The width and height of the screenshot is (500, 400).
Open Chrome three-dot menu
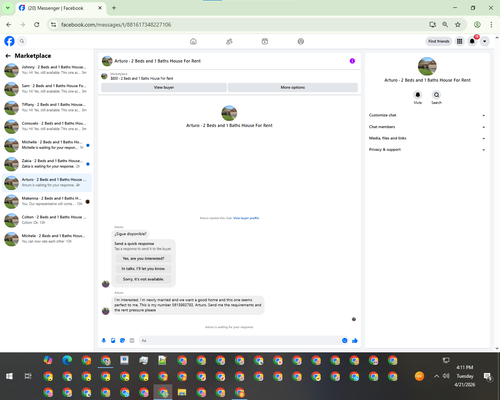click(x=491, y=24)
